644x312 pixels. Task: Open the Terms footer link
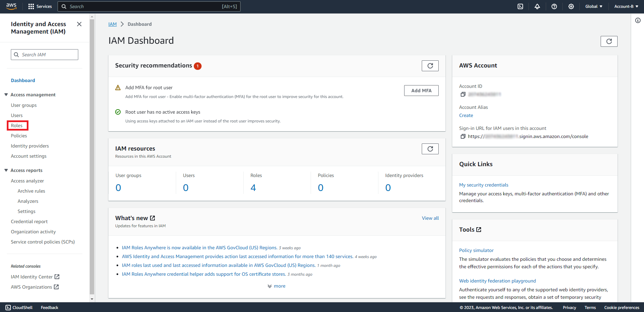coord(590,308)
